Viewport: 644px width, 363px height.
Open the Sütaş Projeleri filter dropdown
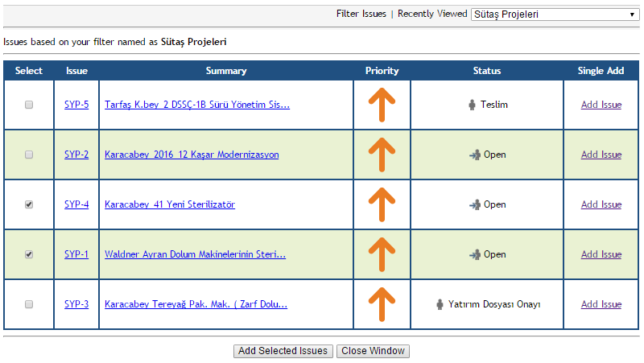554,14
